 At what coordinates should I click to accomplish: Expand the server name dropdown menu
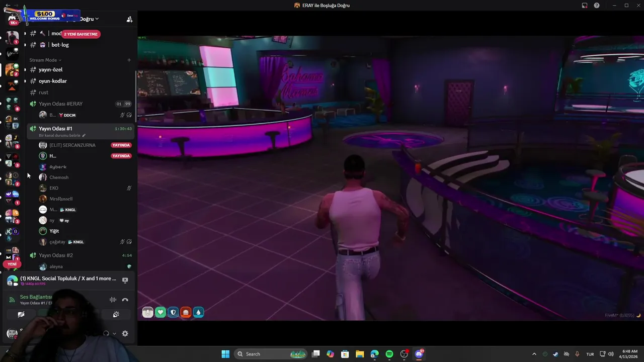coord(97,19)
